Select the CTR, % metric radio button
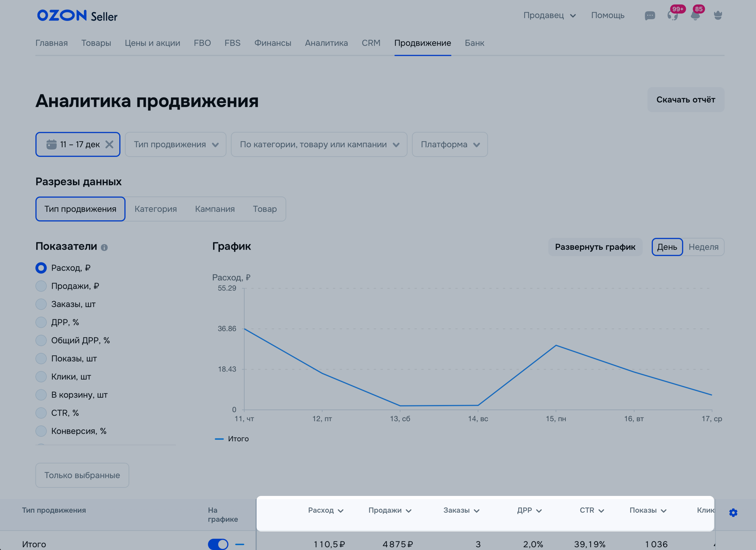Image resolution: width=756 pixels, height=550 pixels. click(41, 413)
